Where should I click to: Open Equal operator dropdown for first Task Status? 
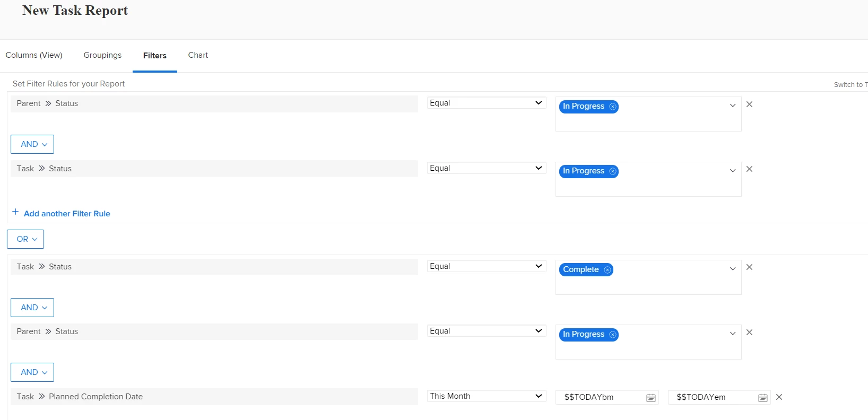tap(487, 168)
